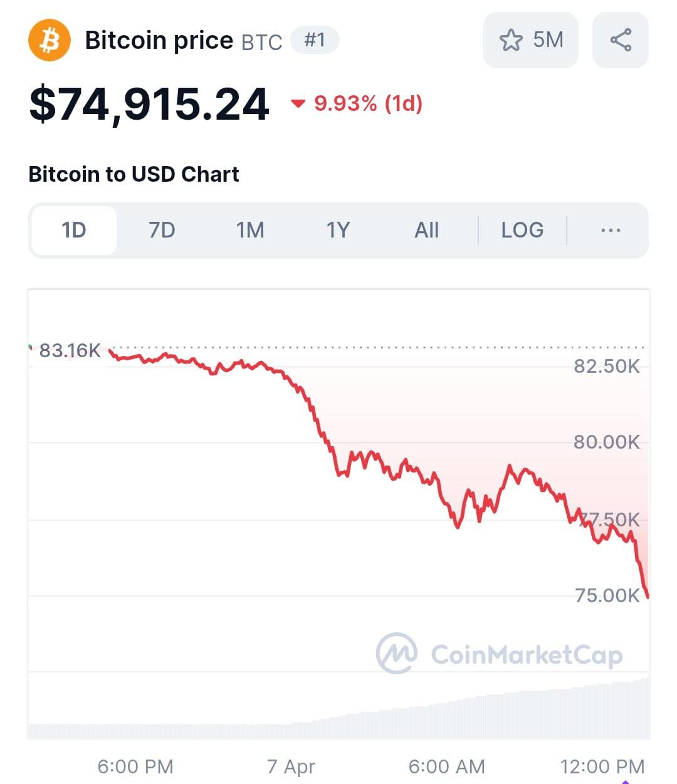Show the 1Y chart range
Viewport: 677px width, 784px height.
[338, 230]
